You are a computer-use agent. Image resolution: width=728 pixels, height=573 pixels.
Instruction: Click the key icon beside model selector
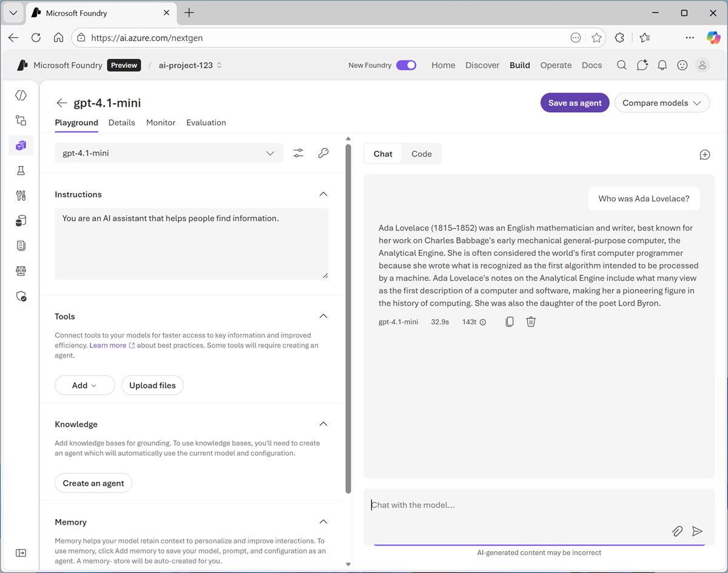point(323,153)
